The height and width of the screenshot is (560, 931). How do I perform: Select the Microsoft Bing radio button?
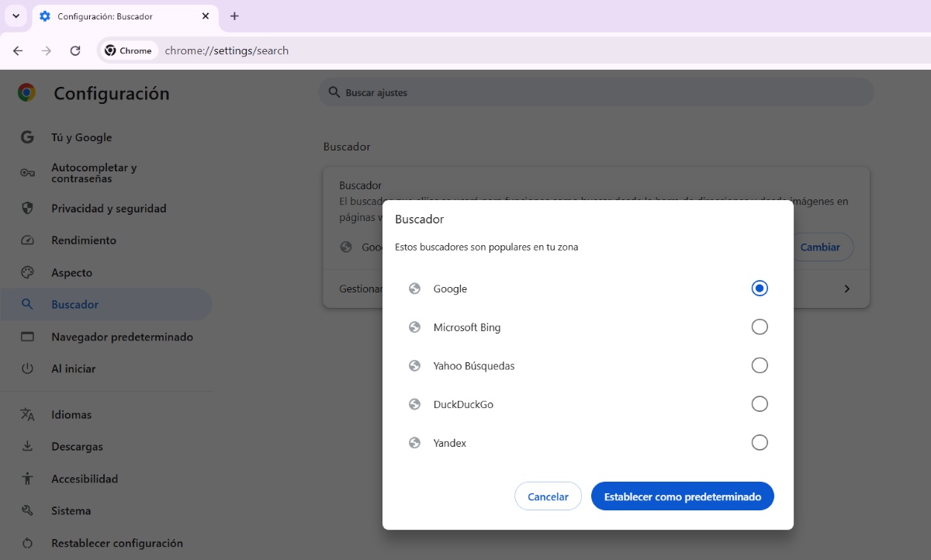tap(760, 327)
